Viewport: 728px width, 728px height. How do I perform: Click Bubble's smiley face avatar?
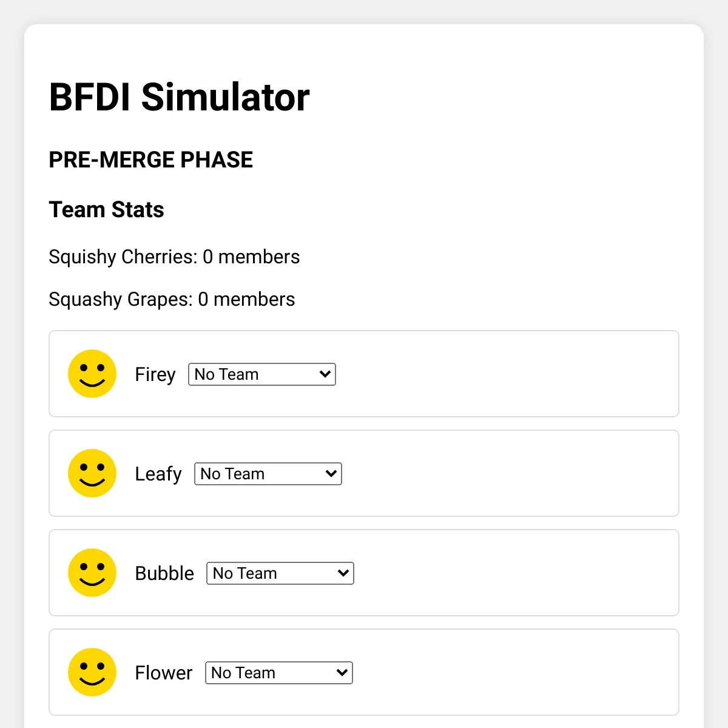pos(92,573)
